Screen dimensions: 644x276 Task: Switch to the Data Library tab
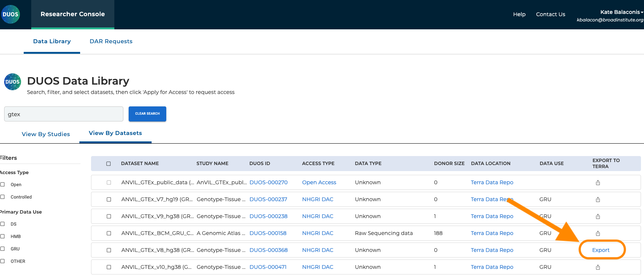click(52, 41)
